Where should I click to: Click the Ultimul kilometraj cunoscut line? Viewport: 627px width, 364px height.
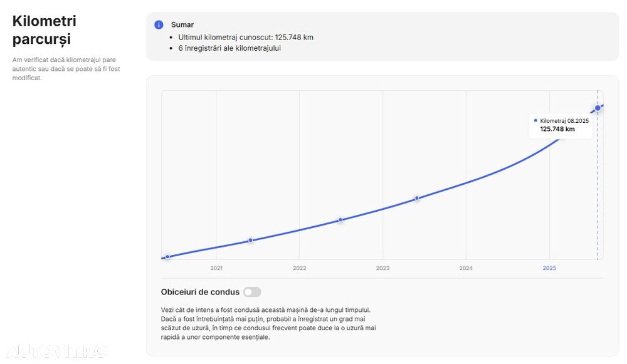click(x=246, y=37)
